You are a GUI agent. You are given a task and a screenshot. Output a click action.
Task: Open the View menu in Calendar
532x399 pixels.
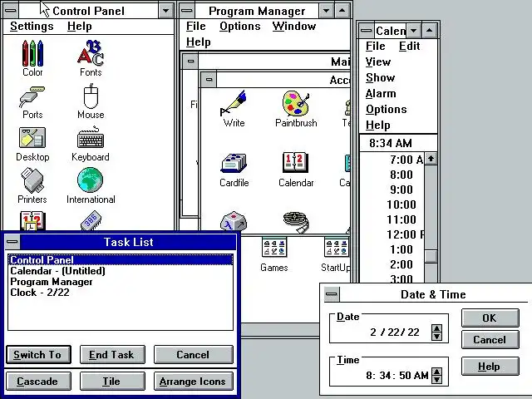(378, 62)
